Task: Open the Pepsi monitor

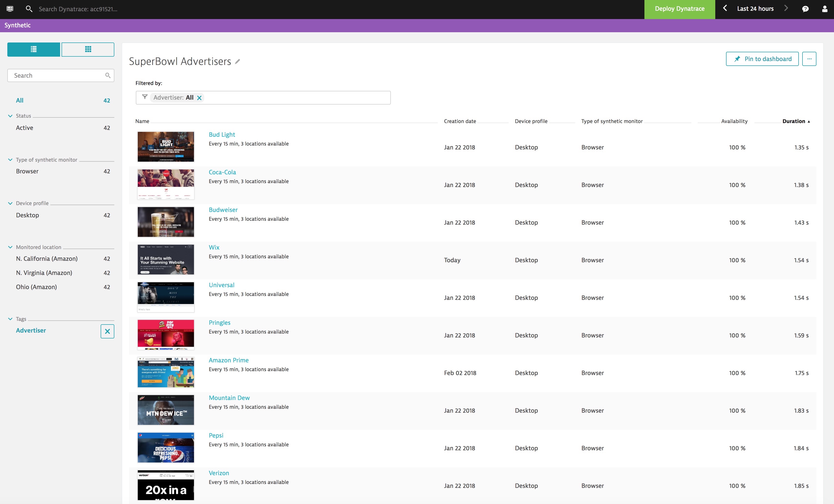Action: pos(216,435)
